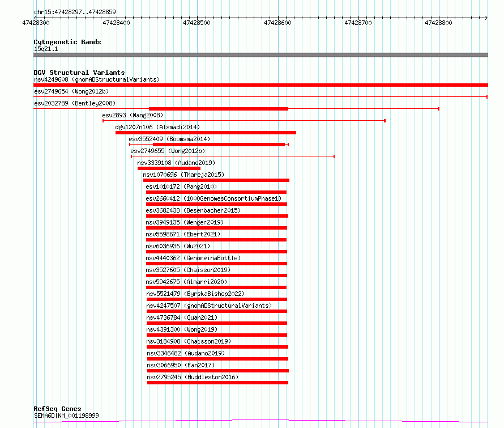Click the gray 15q21.1 cytogenetic band bar
This screenshot has height=428, width=504.
(x=260, y=55)
